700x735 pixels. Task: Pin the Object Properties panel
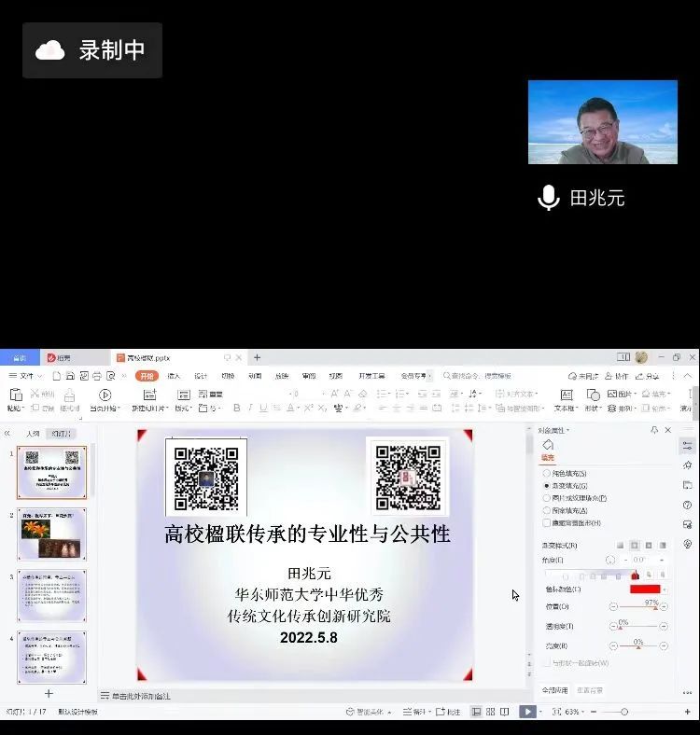click(x=654, y=430)
